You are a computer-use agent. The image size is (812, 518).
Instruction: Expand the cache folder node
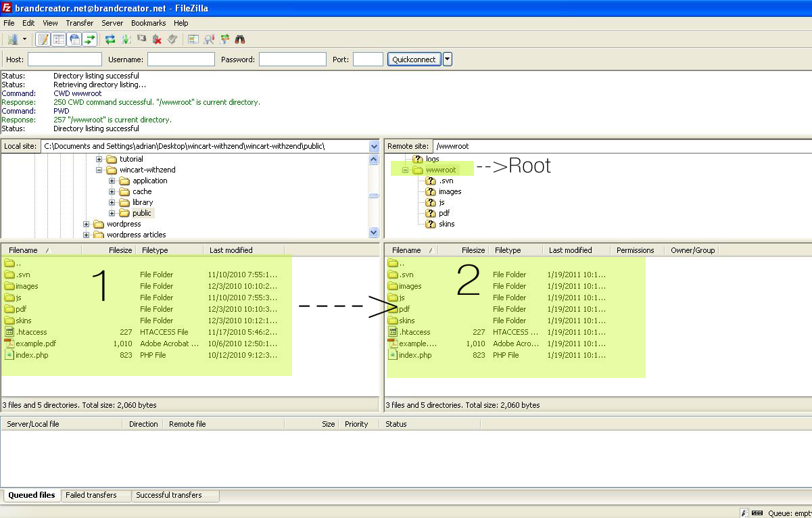(x=112, y=192)
